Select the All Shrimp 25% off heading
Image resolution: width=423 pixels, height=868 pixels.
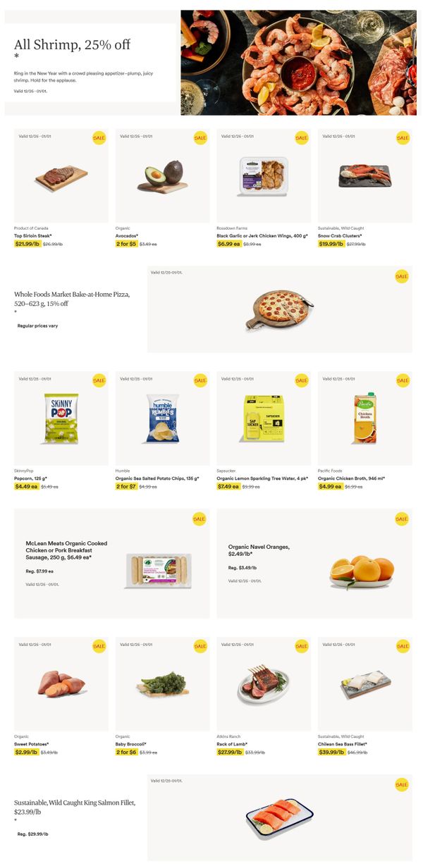[x=72, y=45]
